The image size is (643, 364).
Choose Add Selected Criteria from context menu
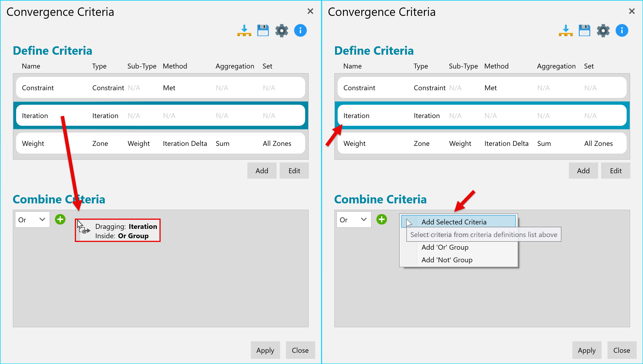point(459,221)
